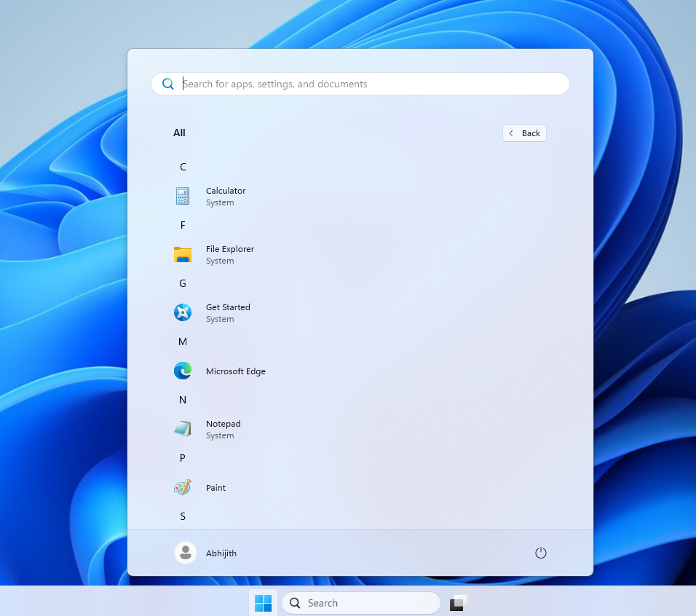The width and height of the screenshot is (696, 616).
Task: Focus the Start menu search field
Action: [x=360, y=84]
